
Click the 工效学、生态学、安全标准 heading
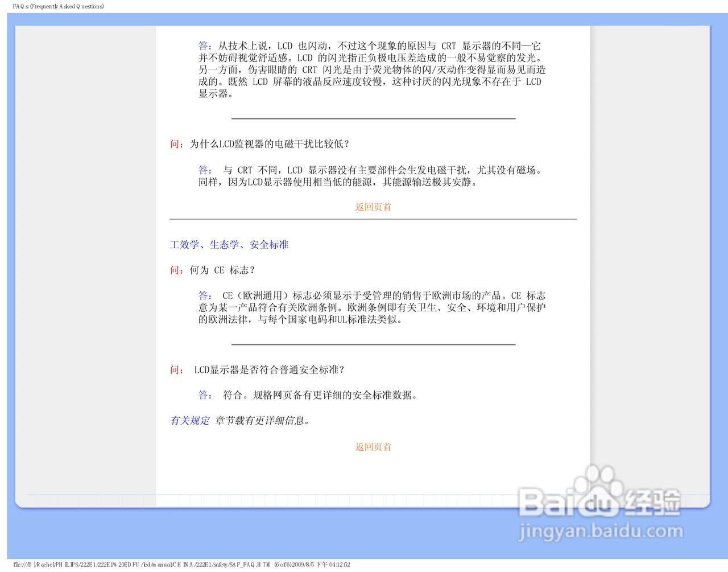pyautogui.click(x=229, y=245)
